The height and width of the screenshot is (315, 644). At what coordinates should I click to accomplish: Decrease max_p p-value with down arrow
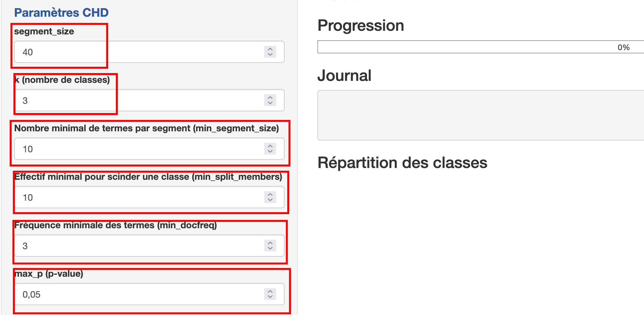(270, 297)
